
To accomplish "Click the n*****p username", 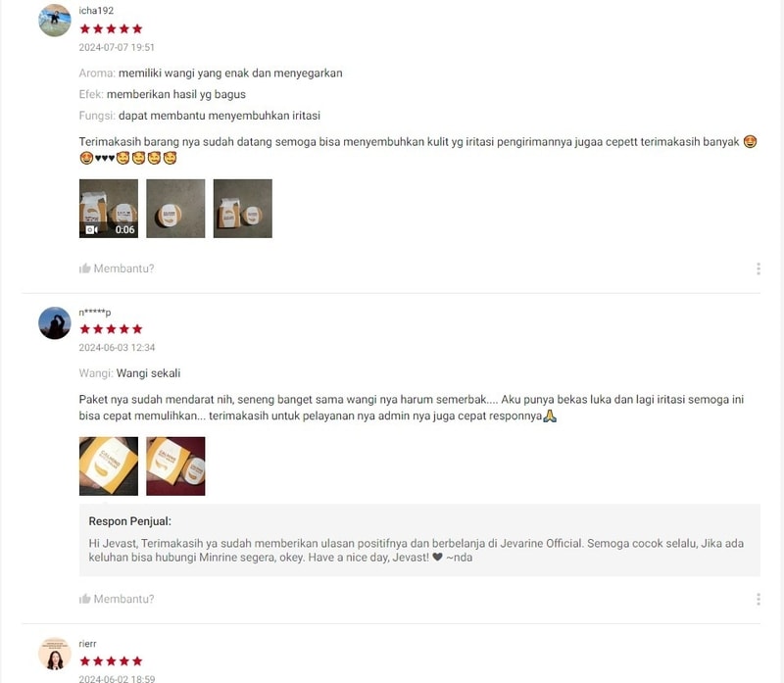I will coord(94,313).
